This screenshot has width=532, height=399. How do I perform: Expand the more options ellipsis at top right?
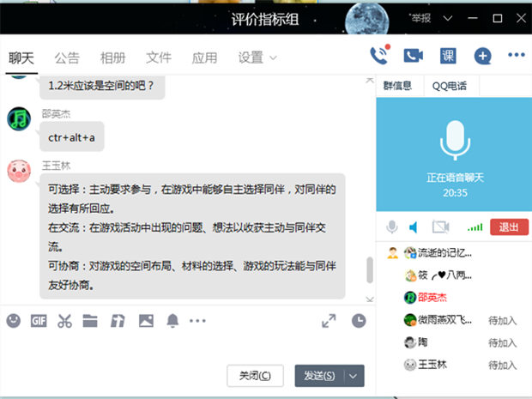tap(516, 56)
